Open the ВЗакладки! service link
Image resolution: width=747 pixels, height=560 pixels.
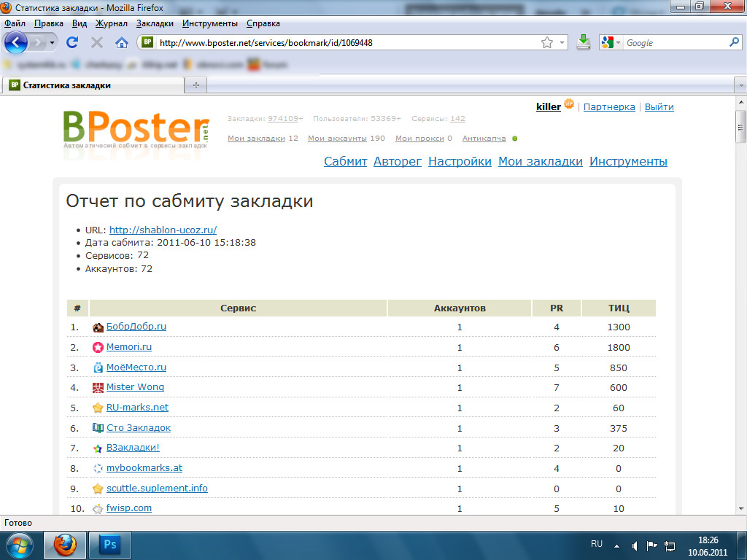pyautogui.click(x=133, y=447)
